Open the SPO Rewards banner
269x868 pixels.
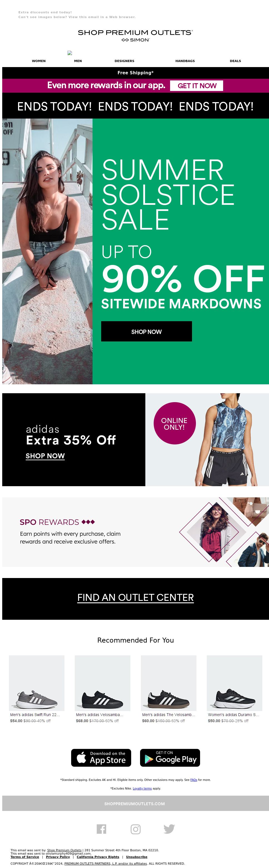(x=135, y=532)
